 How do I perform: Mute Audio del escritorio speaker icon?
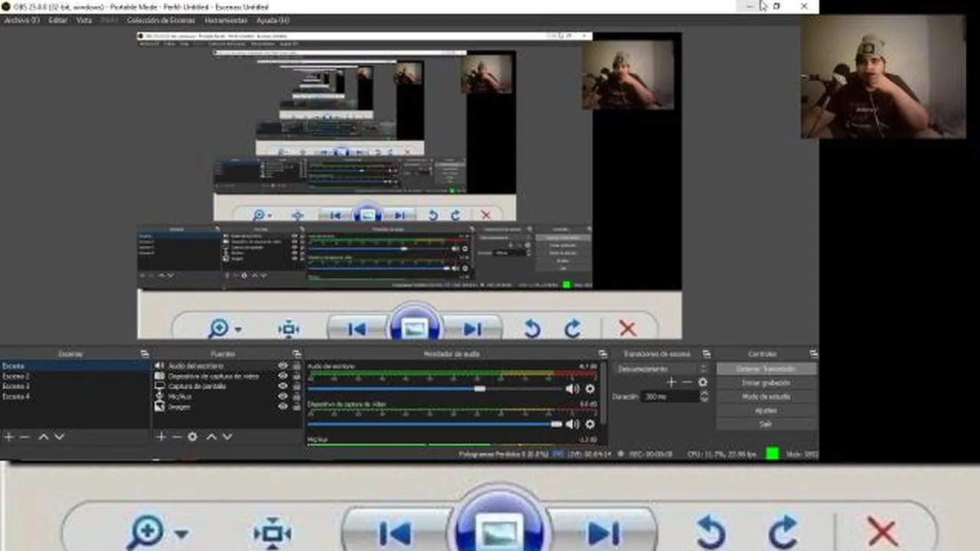point(572,389)
